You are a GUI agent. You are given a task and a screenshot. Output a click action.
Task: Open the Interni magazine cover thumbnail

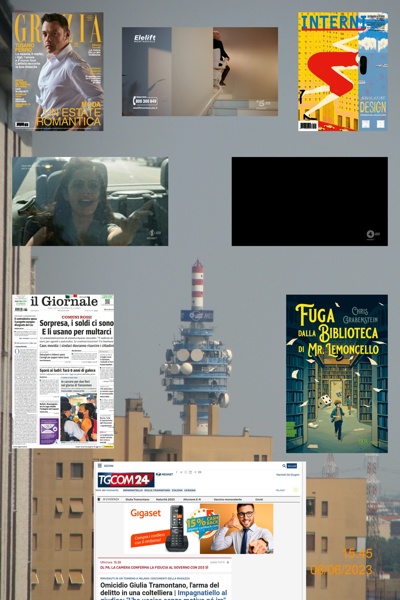click(343, 72)
